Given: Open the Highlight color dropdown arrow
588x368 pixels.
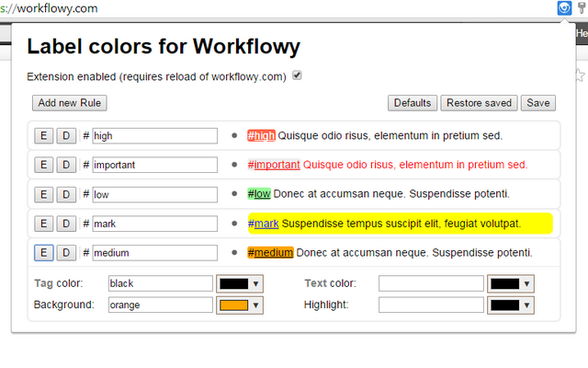Looking at the screenshot, I should click(x=526, y=305).
